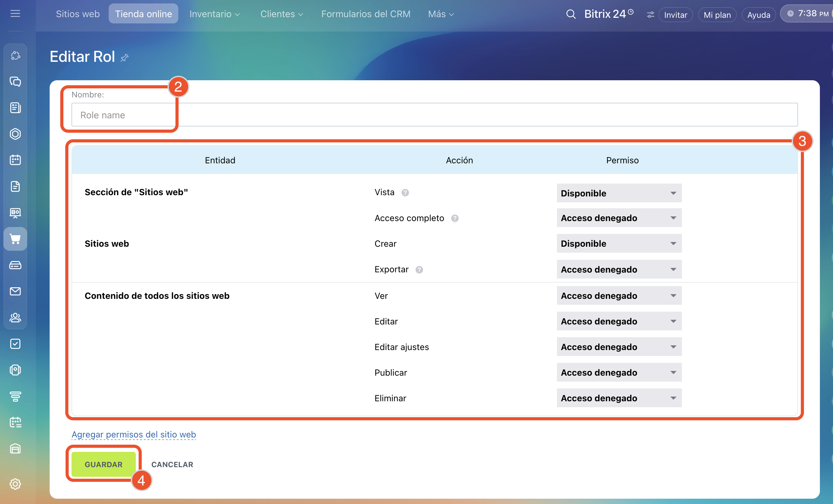Expand the Vista permission dropdown

(619, 193)
